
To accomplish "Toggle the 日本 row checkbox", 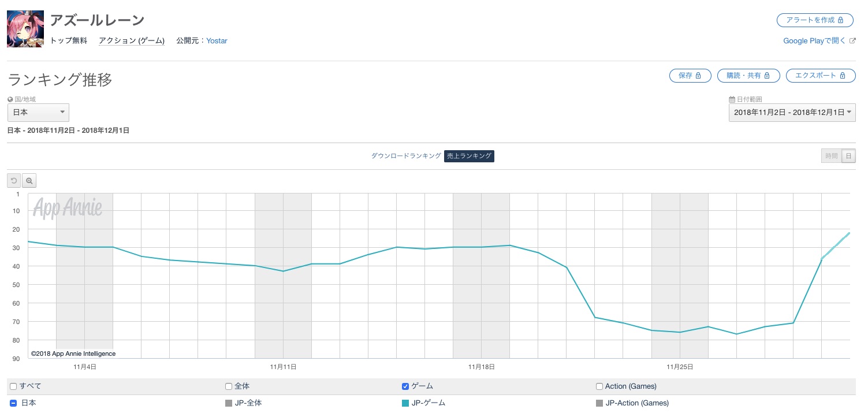I will [13, 403].
